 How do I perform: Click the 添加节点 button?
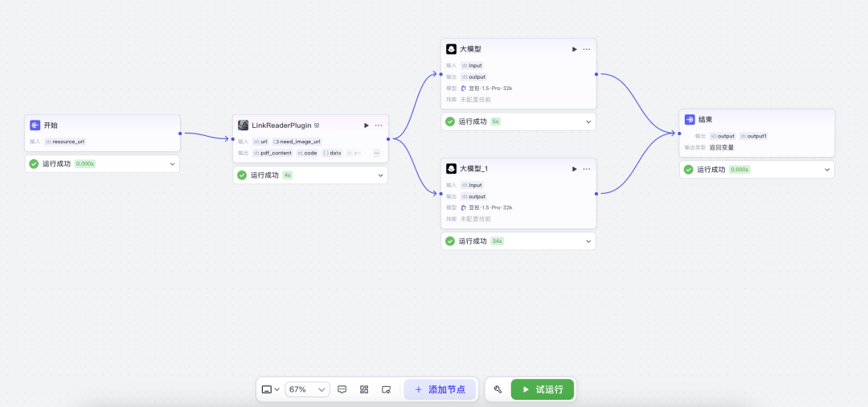(x=440, y=389)
